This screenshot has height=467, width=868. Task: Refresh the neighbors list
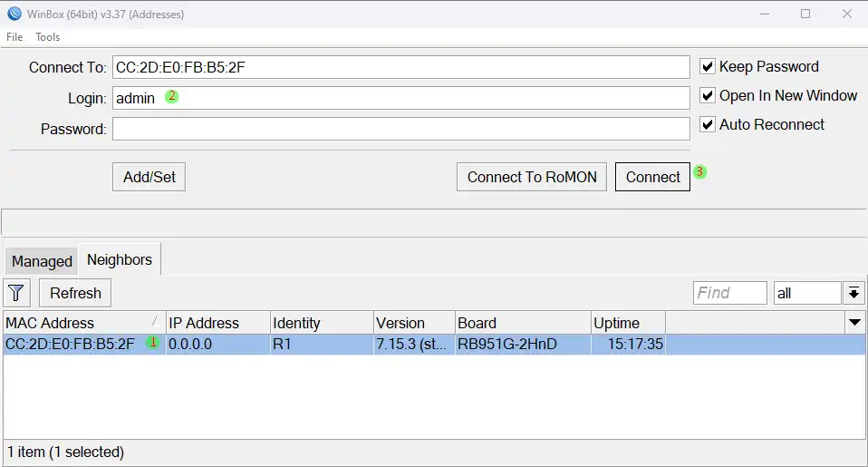click(75, 293)
